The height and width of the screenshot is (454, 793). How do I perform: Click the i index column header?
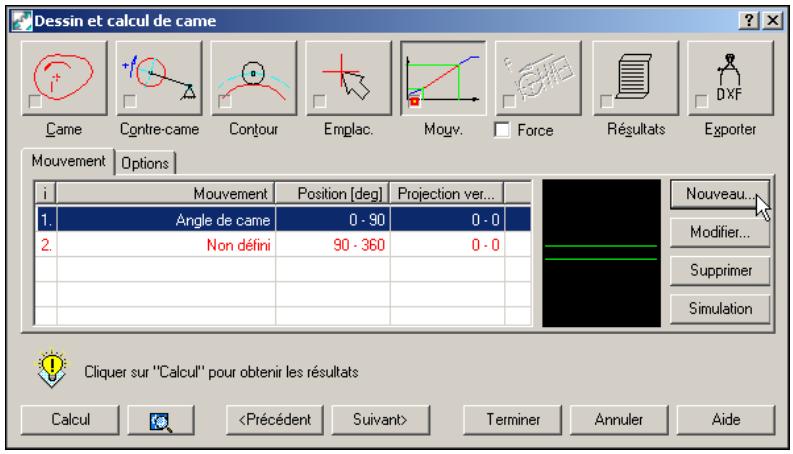(x=46, y=194)
